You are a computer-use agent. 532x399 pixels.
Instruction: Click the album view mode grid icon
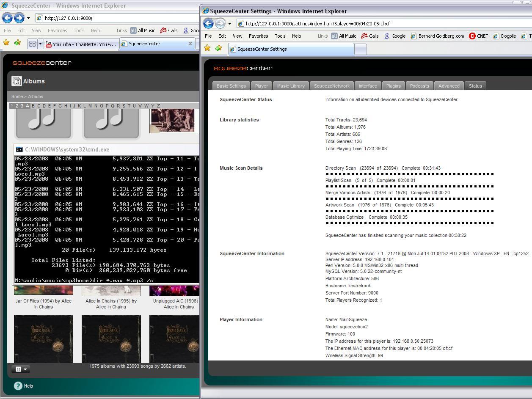(18, 369)
